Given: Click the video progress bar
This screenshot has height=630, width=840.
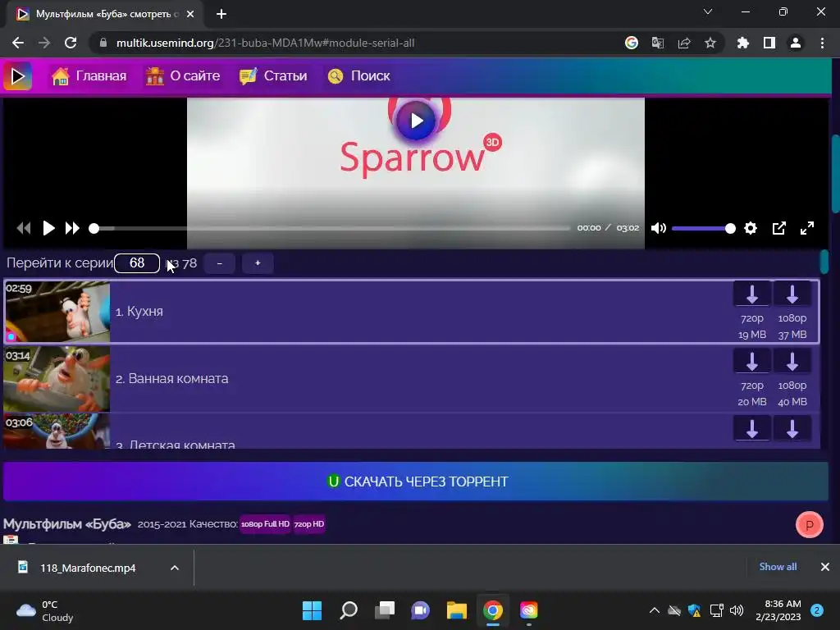Looking at the screenshot, I should coord(332,228).
